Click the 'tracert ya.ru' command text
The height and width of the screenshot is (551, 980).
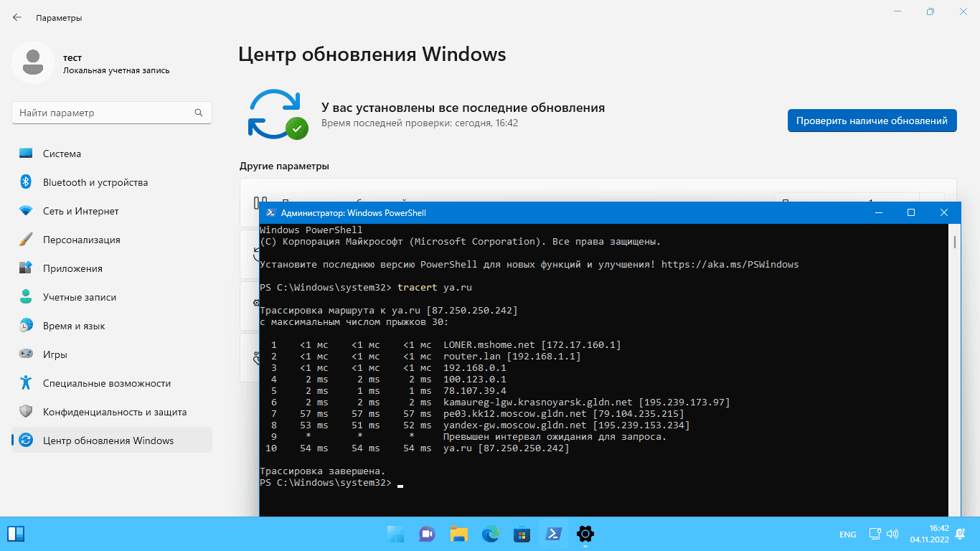[435, 287]
